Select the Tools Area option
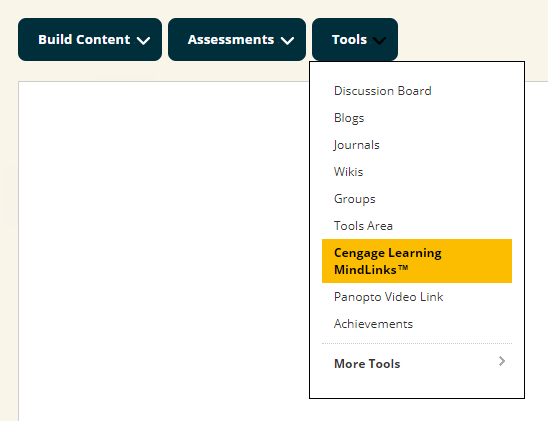Image resolution: width=548 pixels, height=421 pixels. click(x=363, y=226)
